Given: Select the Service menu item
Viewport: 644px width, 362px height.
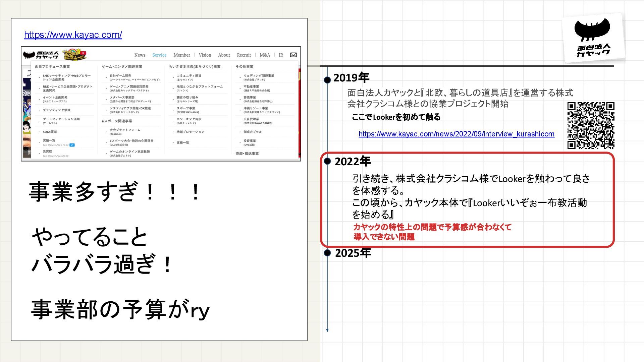Looking at the screenshot, I should click(159, 55).
